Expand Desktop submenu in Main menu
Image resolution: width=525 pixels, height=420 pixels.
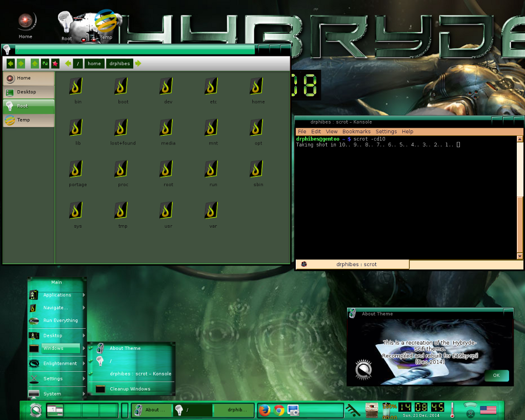pos(57,335)
